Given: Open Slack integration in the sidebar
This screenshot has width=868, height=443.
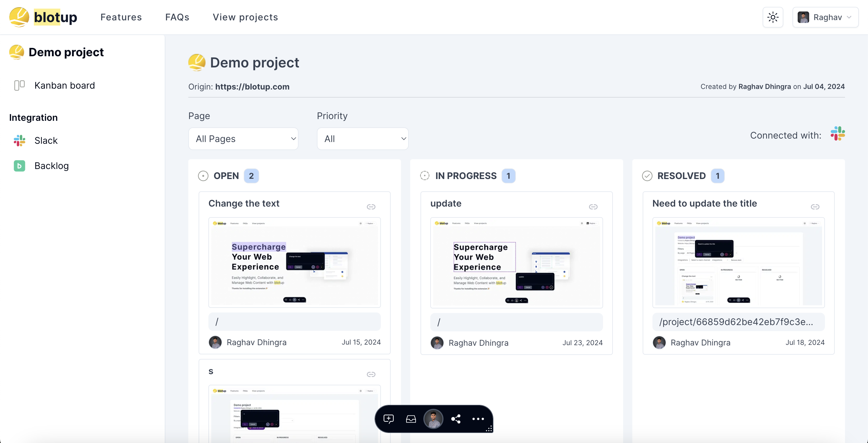Looking at the screenshot, I should tap(46, 141).
